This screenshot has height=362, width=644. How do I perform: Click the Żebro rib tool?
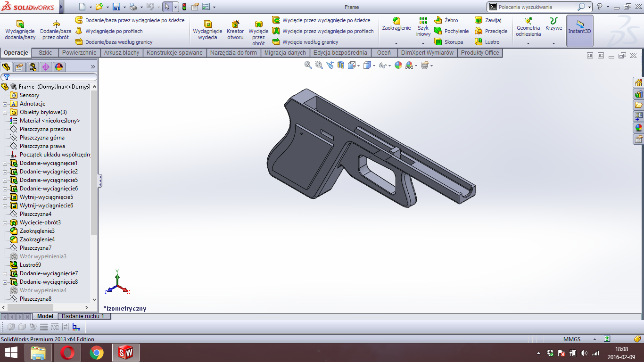pyautogui.click(x=446, y=20)
